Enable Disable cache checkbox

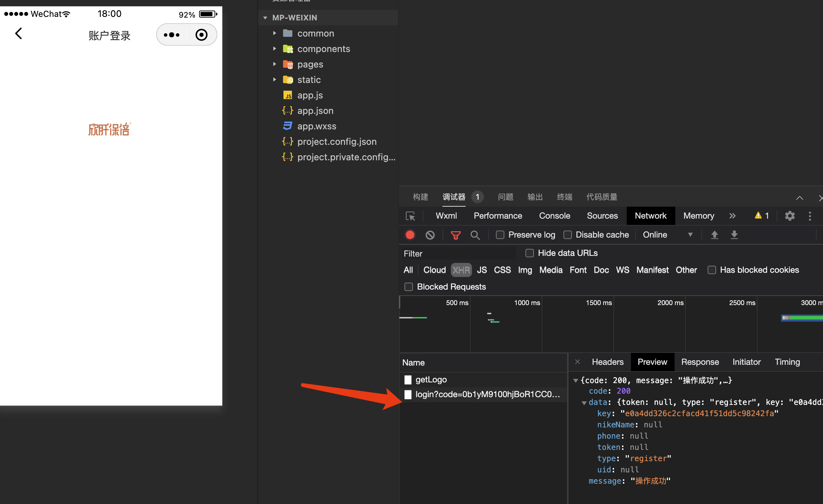click(x=567, y=235)
